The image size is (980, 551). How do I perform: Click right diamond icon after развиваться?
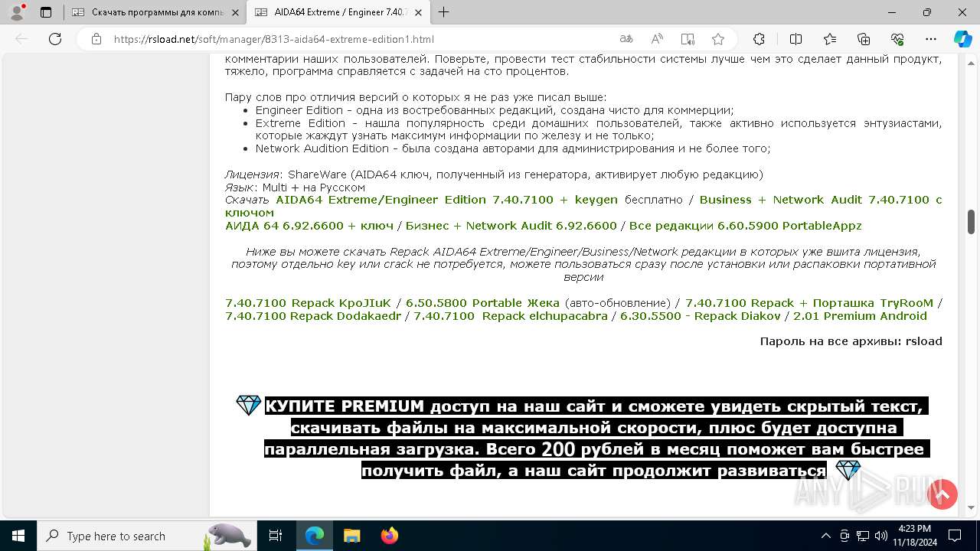848,470
